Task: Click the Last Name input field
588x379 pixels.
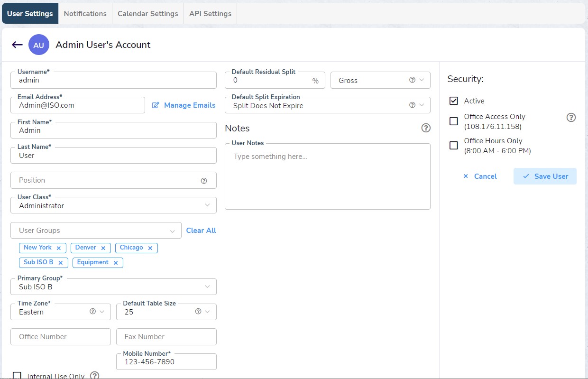Action: point(113,155)
